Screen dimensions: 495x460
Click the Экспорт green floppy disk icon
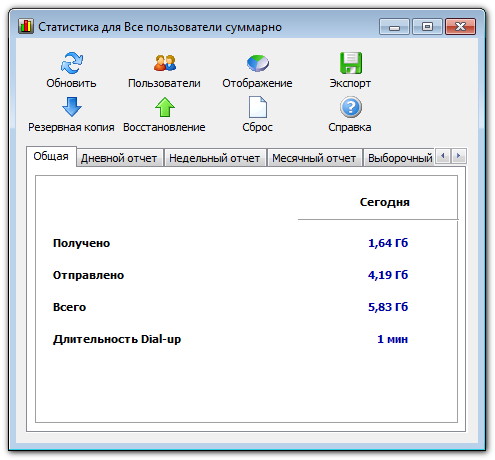tap(350, 63)
